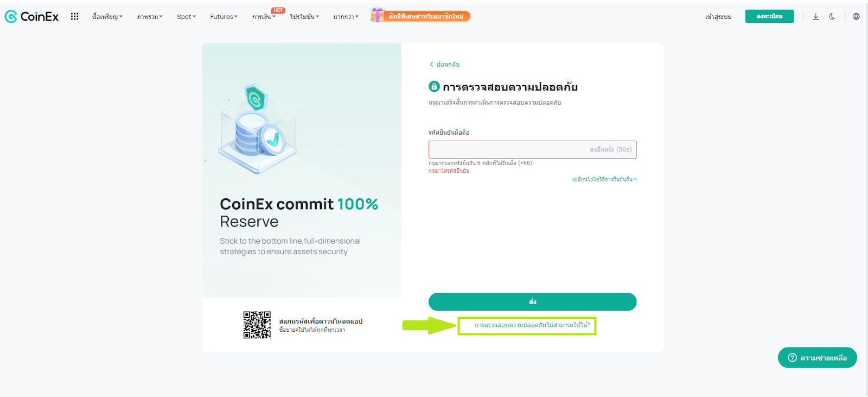Switch to dark mode moon icon
Screen dimensions: 868x397
pos(832,16)
